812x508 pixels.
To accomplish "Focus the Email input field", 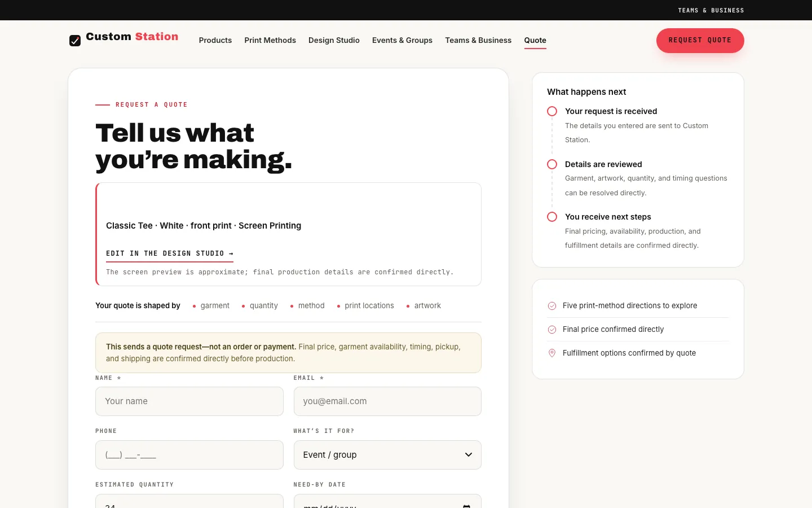I will pos(387,401).
